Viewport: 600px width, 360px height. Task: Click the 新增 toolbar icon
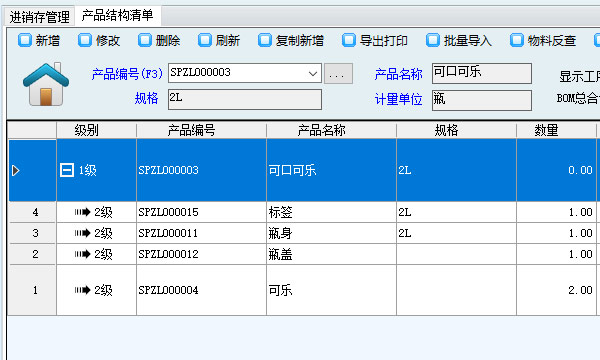25,40
